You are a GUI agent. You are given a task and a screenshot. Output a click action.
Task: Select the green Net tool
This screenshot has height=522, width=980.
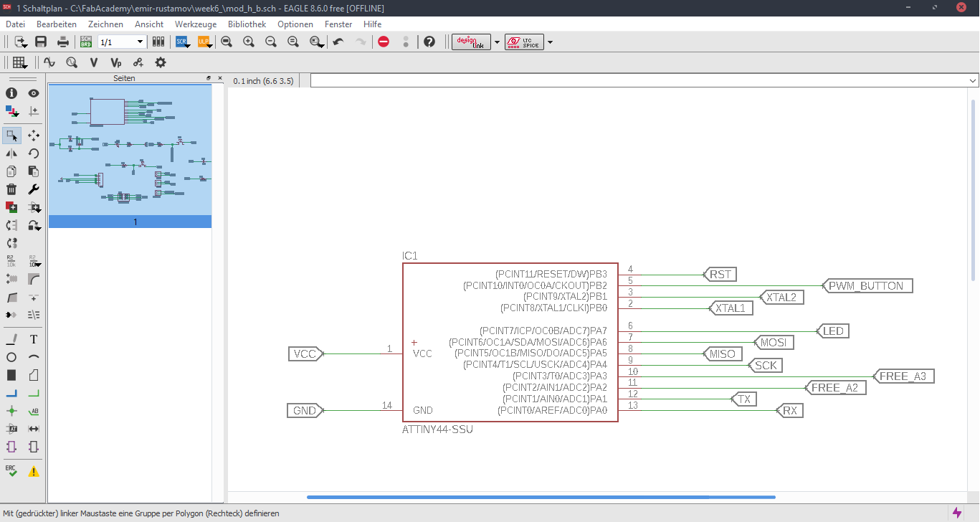tap(34, 393)
